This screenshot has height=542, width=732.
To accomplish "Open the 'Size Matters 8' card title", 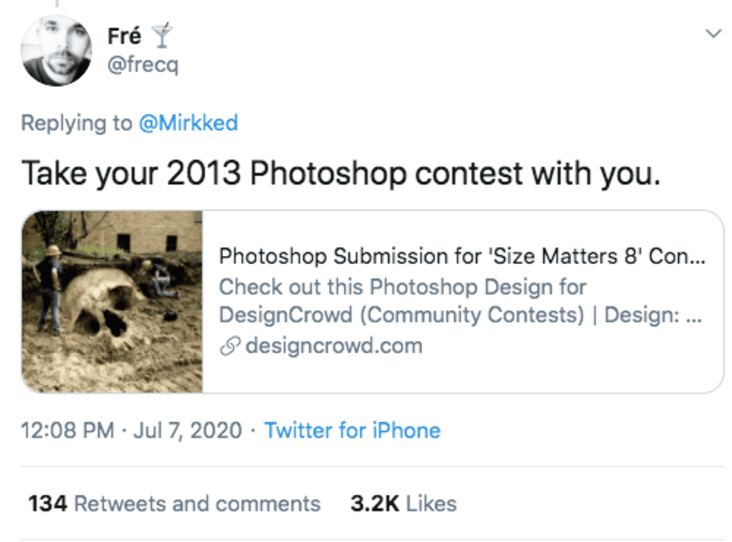I will [462, 256].
